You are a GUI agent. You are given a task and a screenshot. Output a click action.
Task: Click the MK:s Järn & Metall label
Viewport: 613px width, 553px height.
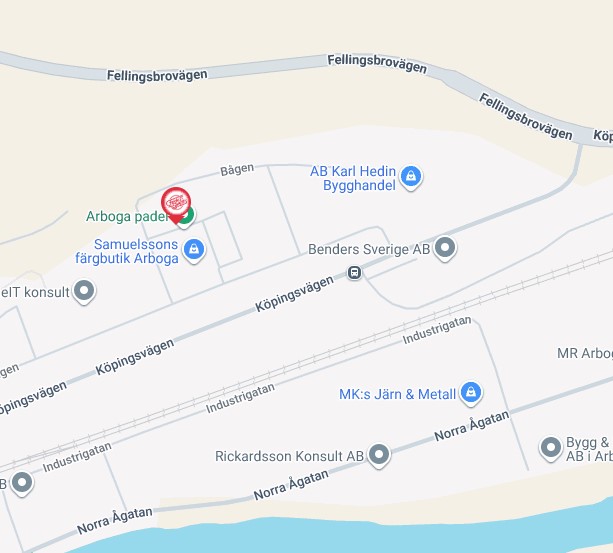[x=397, y=394]
